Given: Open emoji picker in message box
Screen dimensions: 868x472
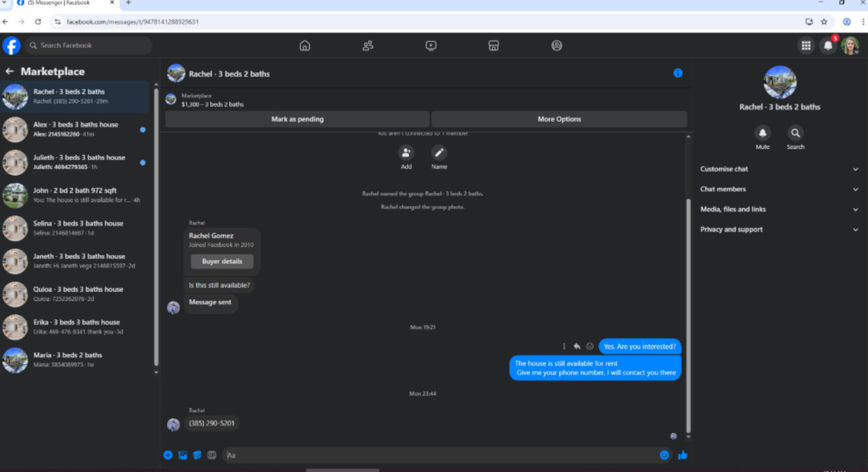Looking at the screenshot, I should pyautogui.click(x=664, y=455).
